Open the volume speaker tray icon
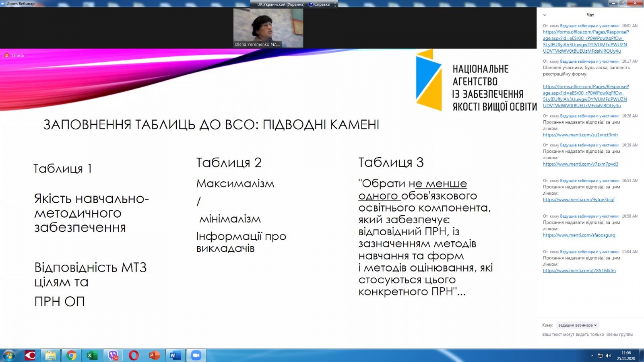This screenshot has width=644, height=362. 608,356
